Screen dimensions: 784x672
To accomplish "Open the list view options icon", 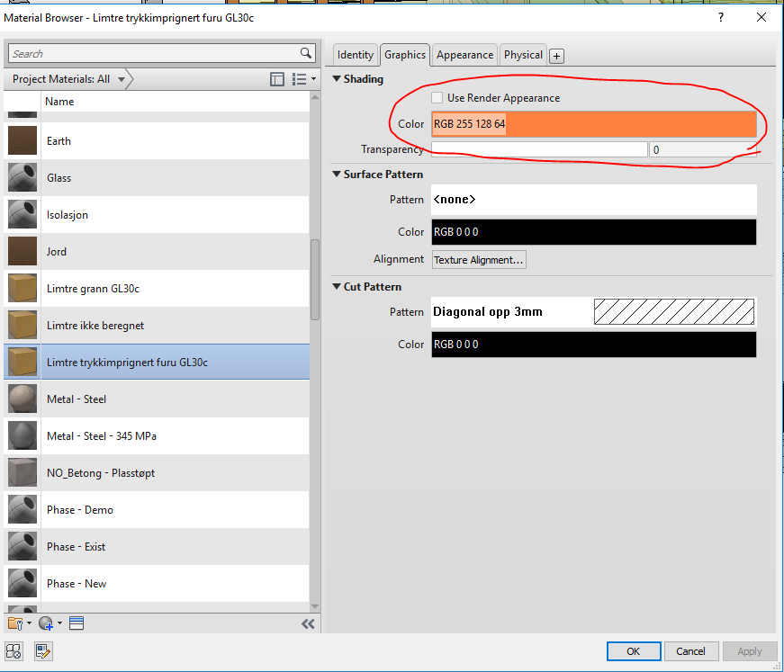I will pos(299,79).
